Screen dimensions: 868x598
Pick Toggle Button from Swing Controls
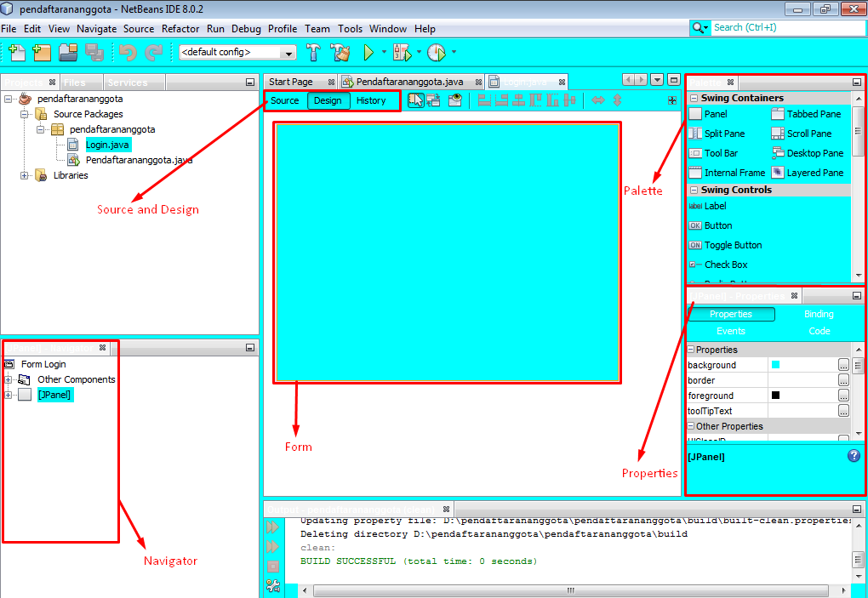coord(725,245)
